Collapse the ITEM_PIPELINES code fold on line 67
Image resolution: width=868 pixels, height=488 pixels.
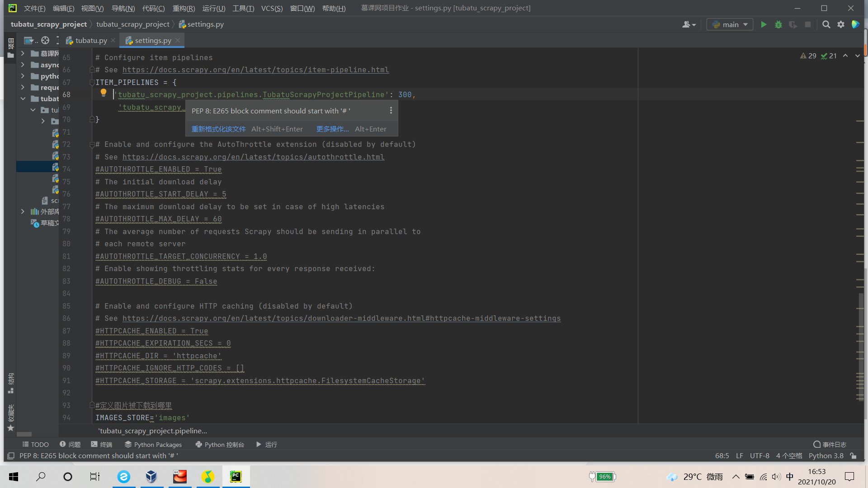(x=92, y=82)
